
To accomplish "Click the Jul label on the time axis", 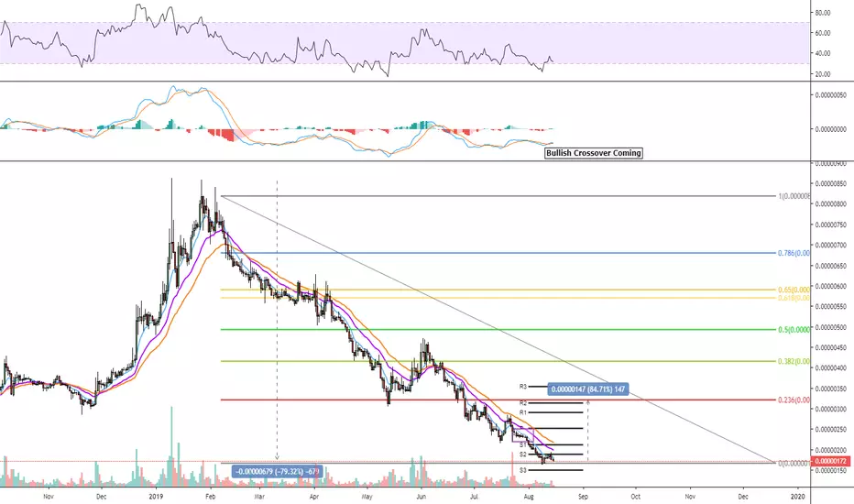I will pyautogui.click(x=474, y=497).
